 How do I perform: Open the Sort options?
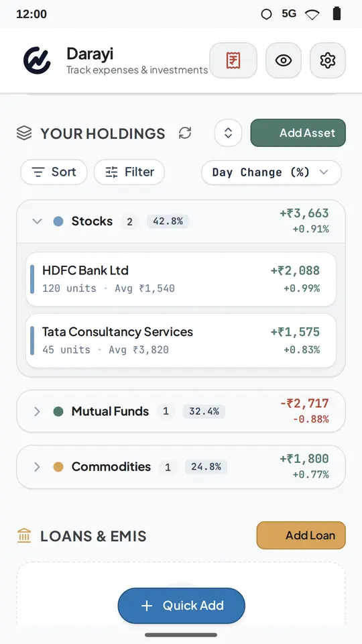click(x=54, y=172)
